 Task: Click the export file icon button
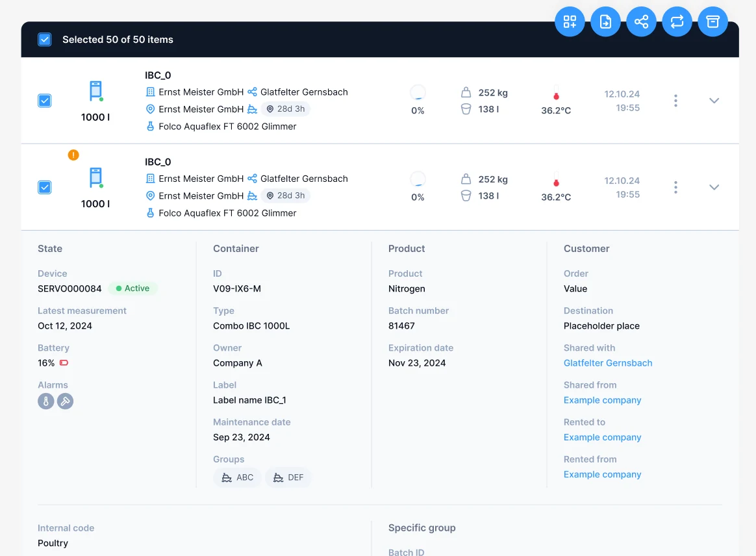point(605,21)
